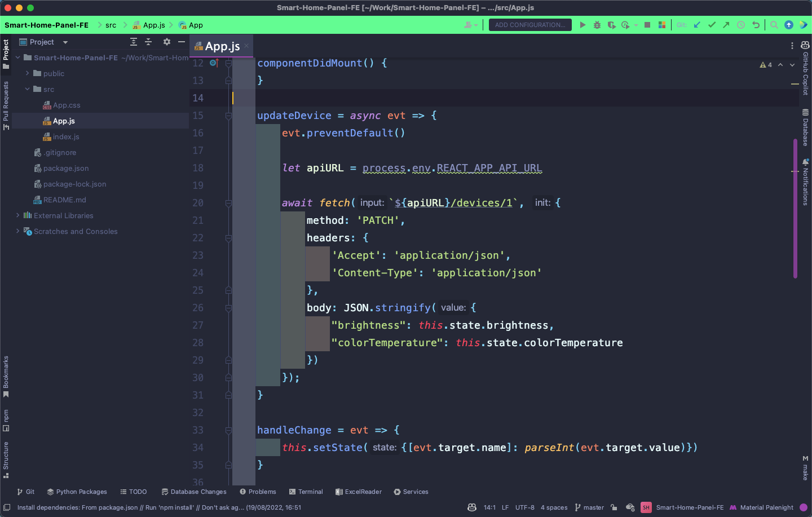This screenshot has width=812, height=517.
Task: Toggle code fold at line 33
Action: tap(228, 430)
